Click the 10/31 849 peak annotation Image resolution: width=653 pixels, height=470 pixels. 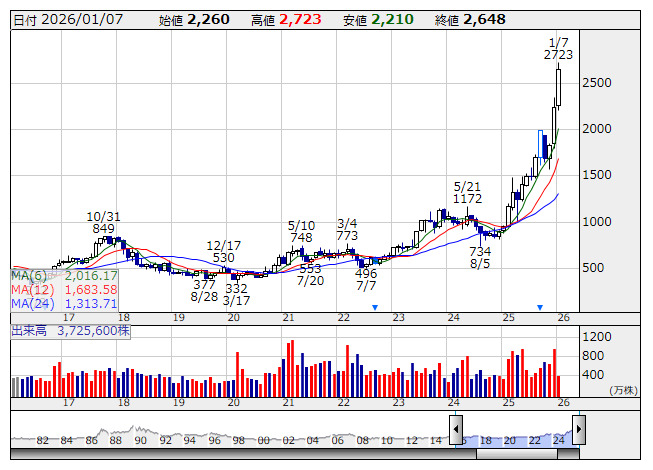point(103,222)
